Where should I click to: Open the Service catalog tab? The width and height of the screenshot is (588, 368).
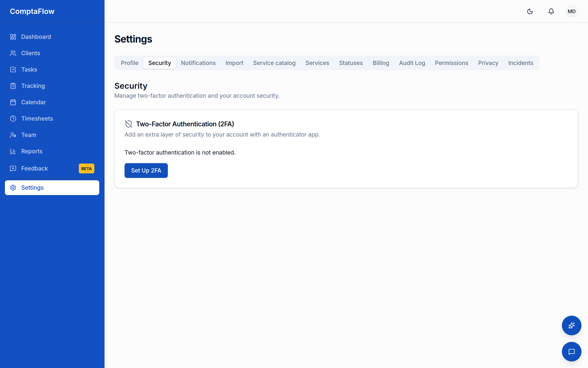[x=274, y=63]
